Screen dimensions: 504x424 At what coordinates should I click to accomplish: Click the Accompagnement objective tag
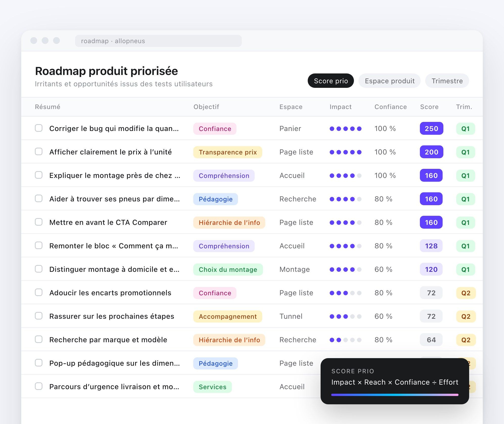pyautogui.click(x=228, y=316)
